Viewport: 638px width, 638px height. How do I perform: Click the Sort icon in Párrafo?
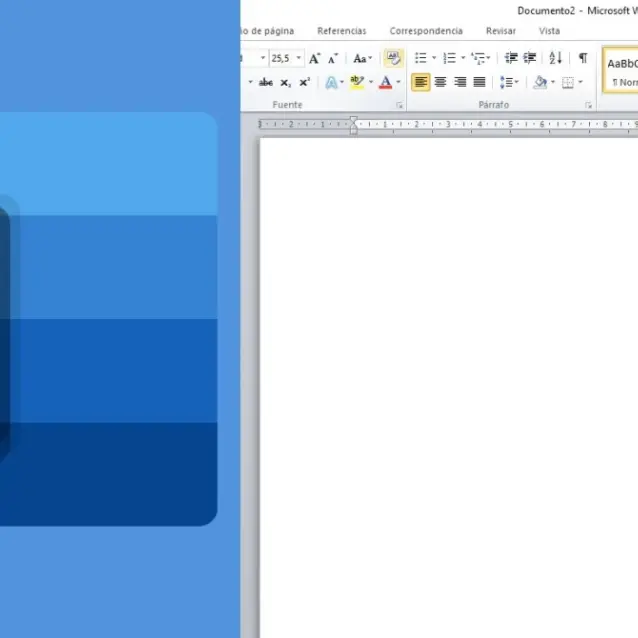click(555, 59)
